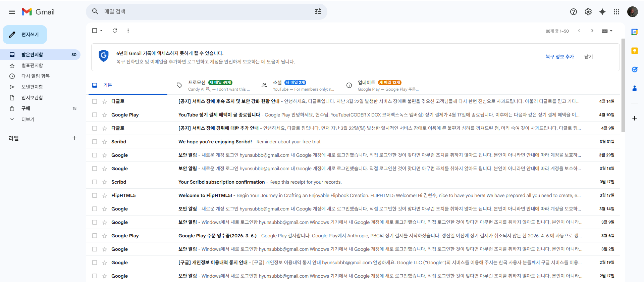Click the 편지쓰기 compose button
Screen dimensions: 644x282
tap(25, 35)
